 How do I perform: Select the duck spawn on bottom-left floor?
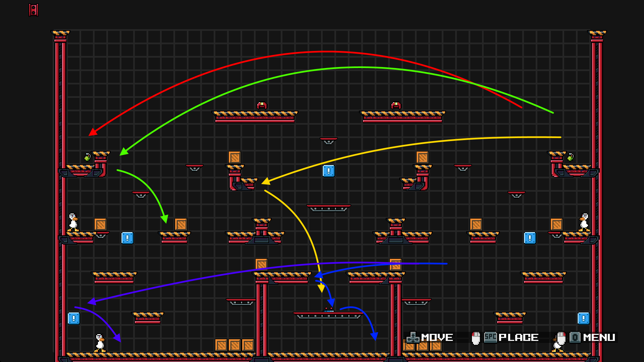pos(100,343)
